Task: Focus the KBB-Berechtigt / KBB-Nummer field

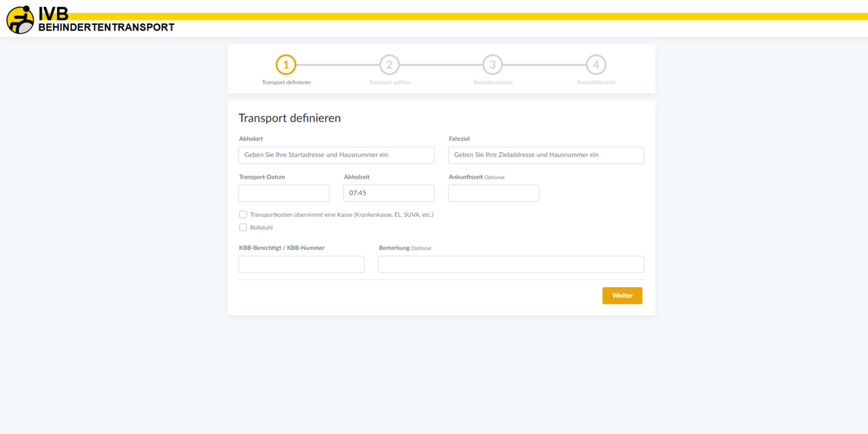Action: 302,264
